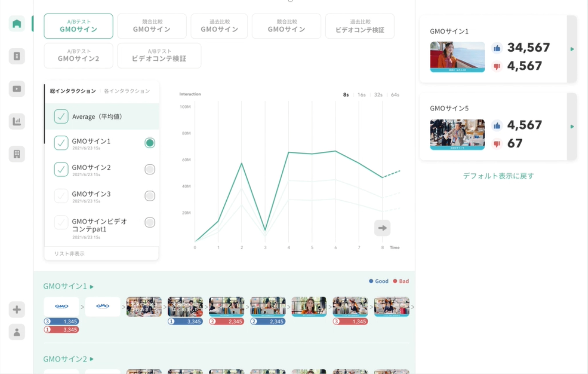Expand the GMOサイン1 card side arrow

572,49
